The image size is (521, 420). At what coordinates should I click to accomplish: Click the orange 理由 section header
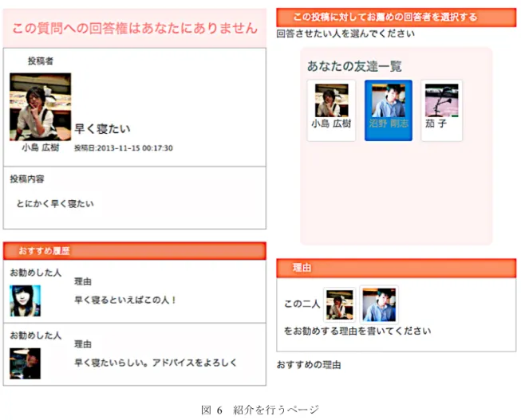(397, 268)
